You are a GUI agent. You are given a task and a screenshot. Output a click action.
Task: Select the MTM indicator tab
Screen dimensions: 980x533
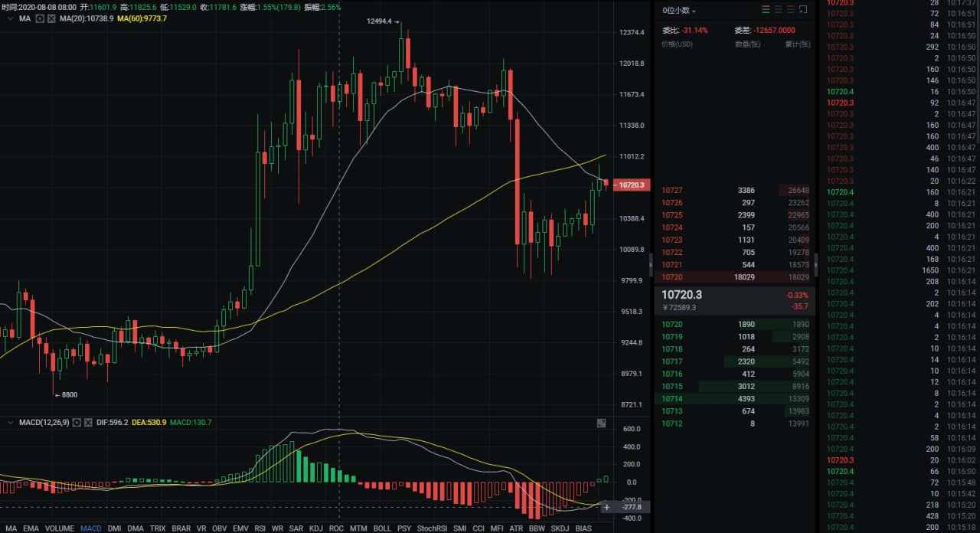358,528
